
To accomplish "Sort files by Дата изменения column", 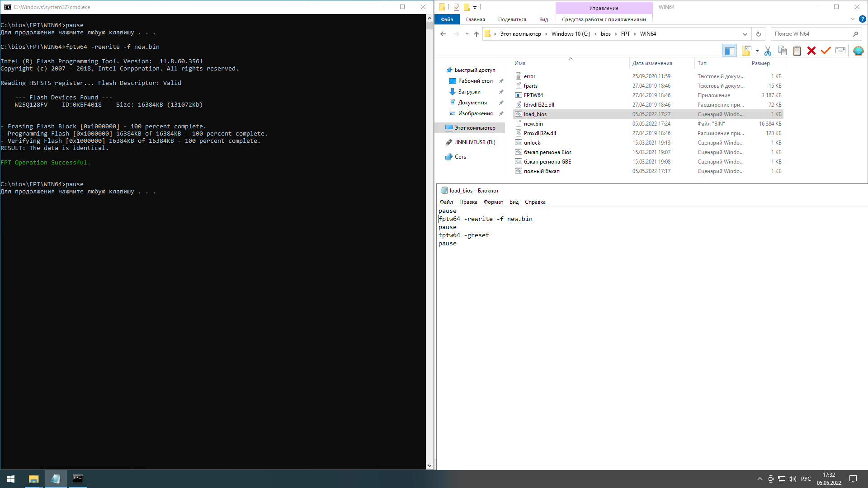I will point(652,63).
